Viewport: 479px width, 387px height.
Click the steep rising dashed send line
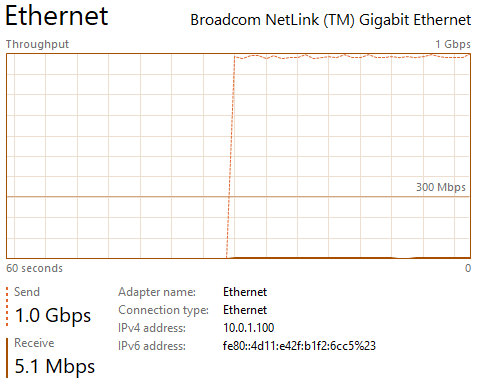[x=230, y=157]
